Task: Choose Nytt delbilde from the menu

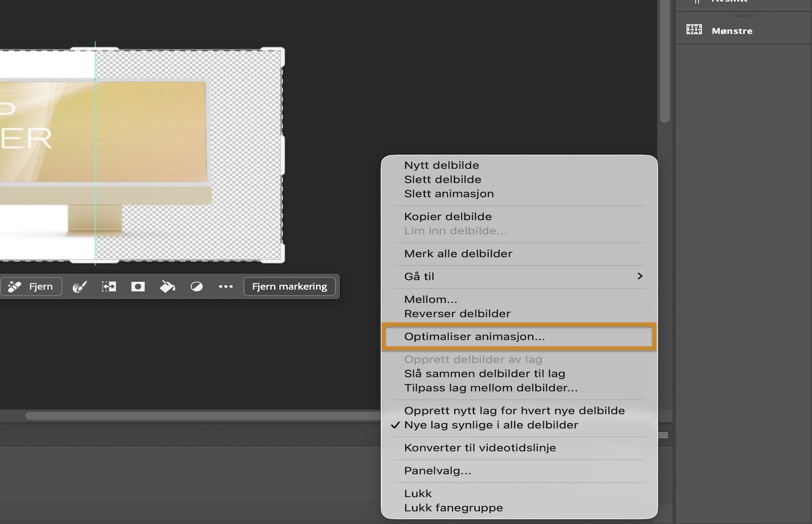Action: (442, 165)
